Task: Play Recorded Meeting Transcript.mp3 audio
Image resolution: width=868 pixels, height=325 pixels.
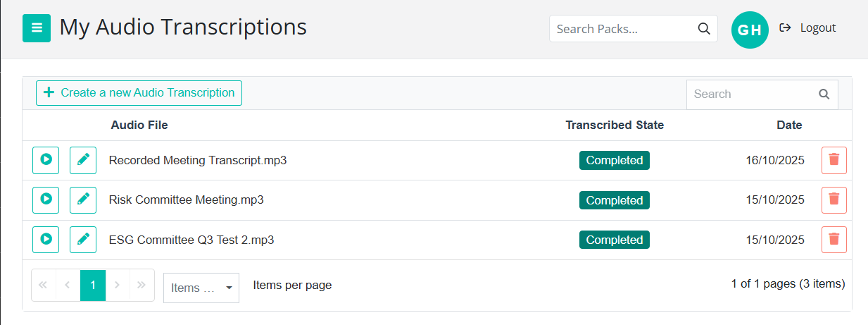Action: click(x=46, y=160)
